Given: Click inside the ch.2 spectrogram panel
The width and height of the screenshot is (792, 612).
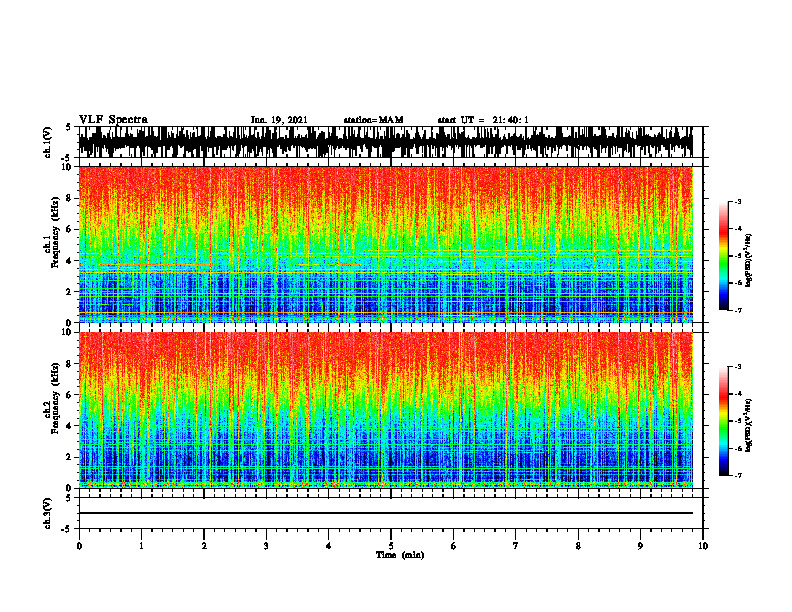Looking at the screenshot, I should [385, 410].
